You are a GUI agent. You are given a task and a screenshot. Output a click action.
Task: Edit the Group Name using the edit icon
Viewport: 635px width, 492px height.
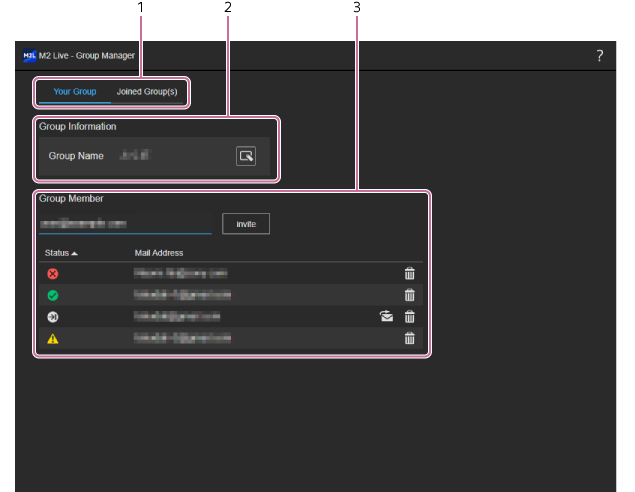pyautogui.click(x=246, y=155)
